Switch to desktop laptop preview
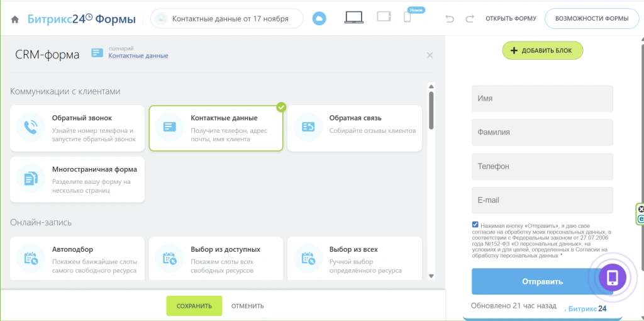644x321 pixels. 353,17
